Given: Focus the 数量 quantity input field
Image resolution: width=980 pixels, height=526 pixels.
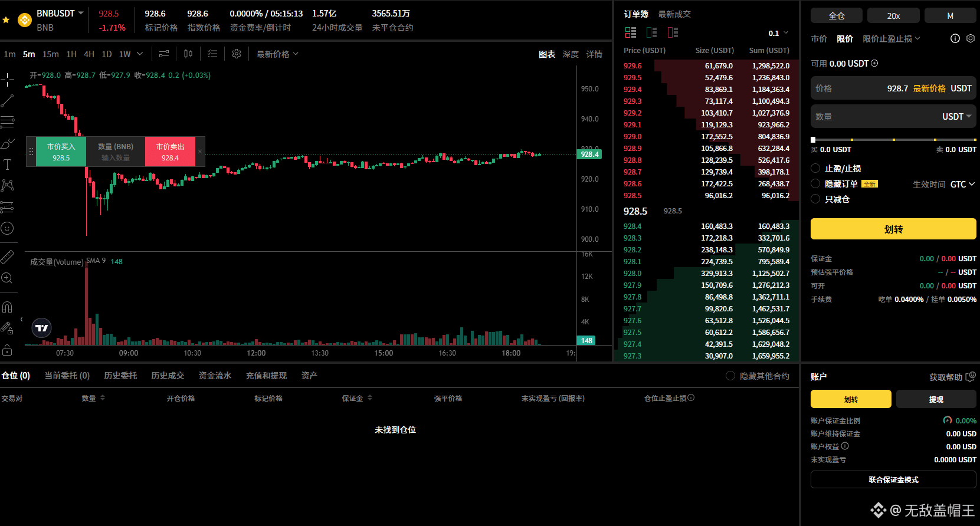Looking at the screenshot, I should coord(893,117).
